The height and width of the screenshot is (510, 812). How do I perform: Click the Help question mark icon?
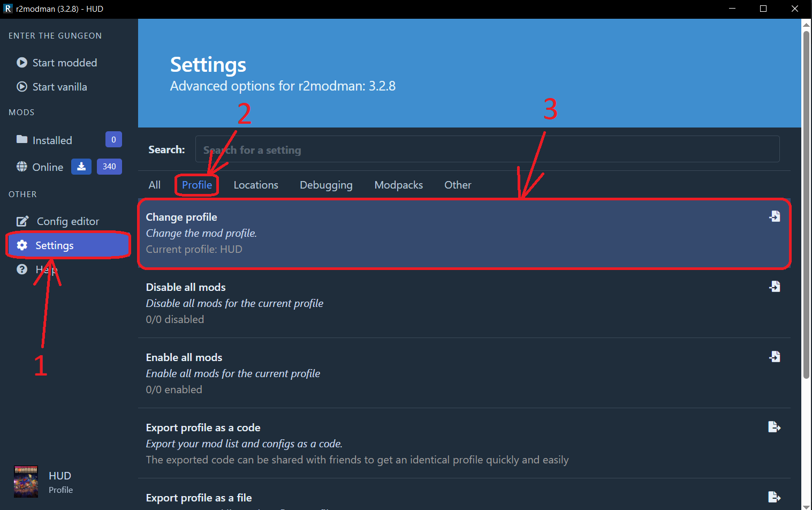22,269
